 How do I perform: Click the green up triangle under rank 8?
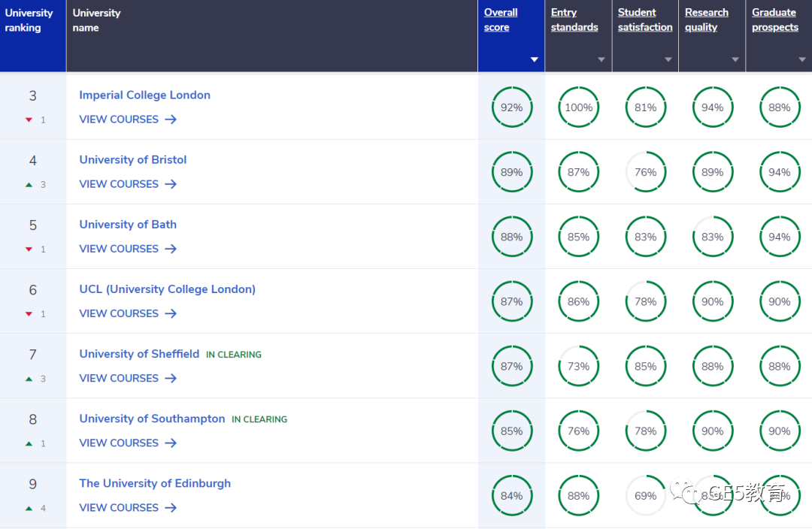(29, 443)
